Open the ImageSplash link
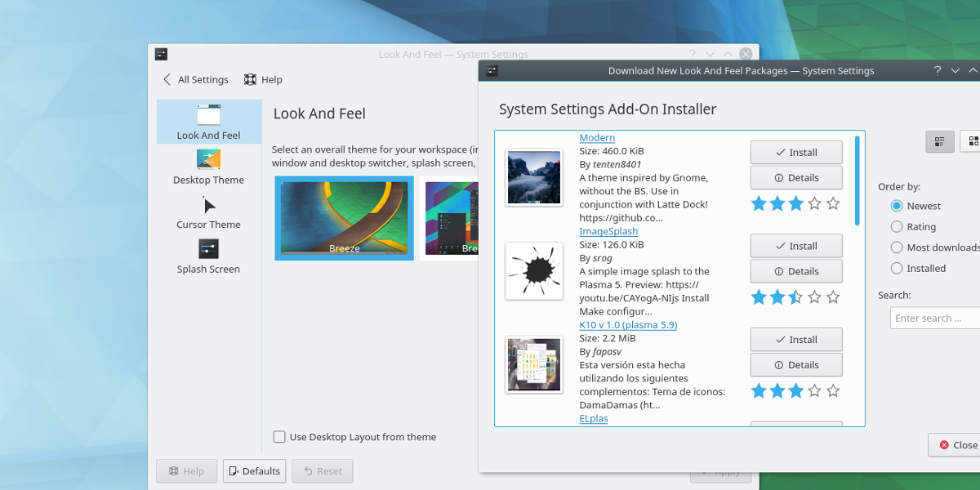Image resolution: width=980 pixels, height=490 pixels. (608, 231)
